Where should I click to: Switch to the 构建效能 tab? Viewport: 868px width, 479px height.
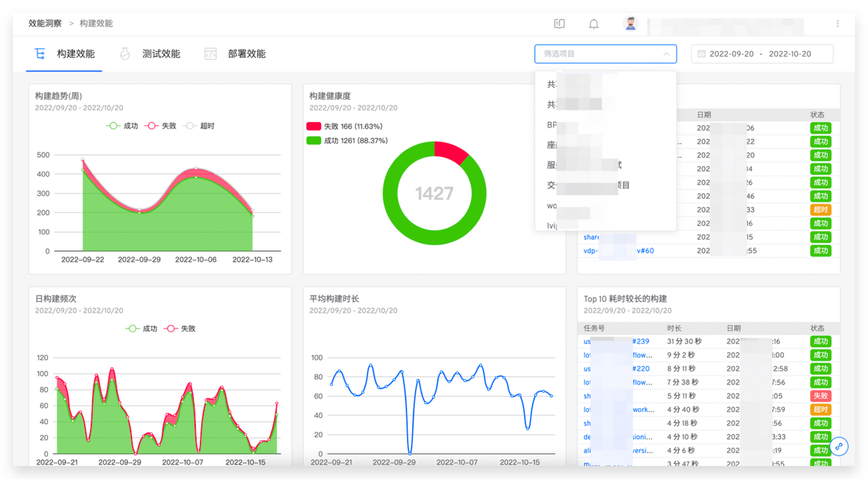click(x=76, y=54)
